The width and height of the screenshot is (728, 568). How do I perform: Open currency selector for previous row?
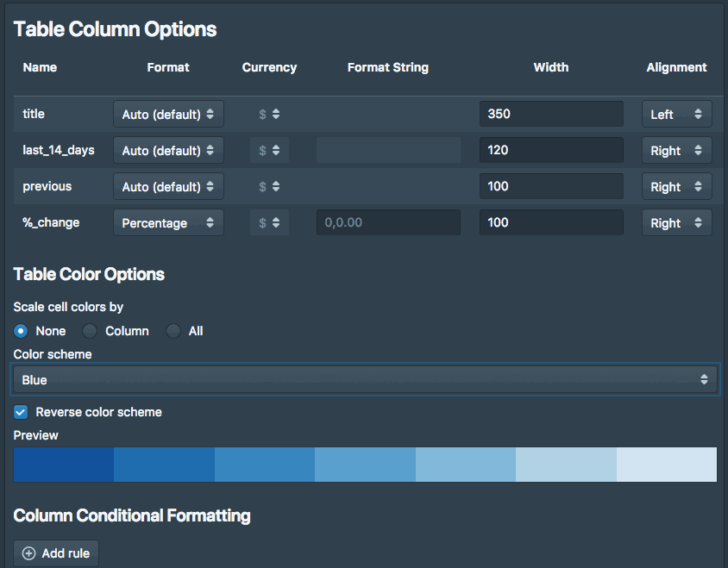click(269, 186)
